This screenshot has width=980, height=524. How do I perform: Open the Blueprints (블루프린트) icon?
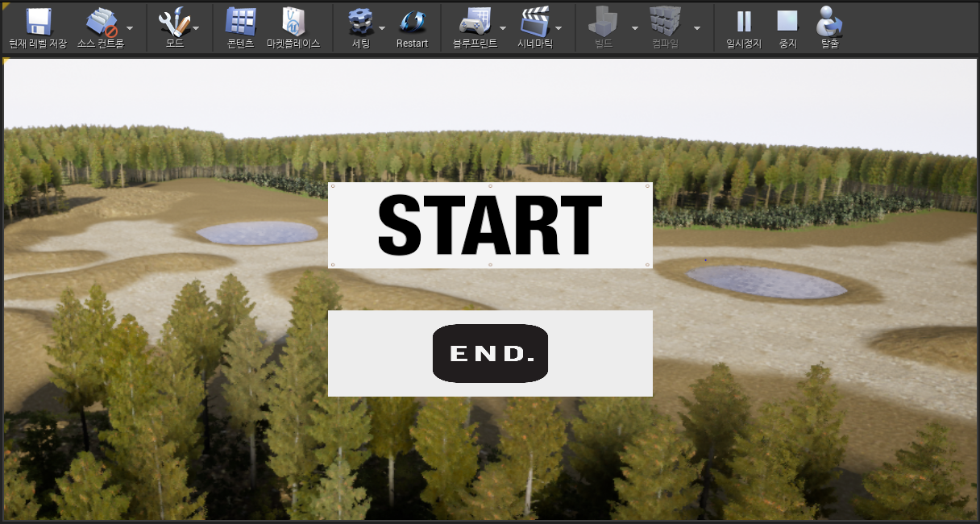click(475, 22)
